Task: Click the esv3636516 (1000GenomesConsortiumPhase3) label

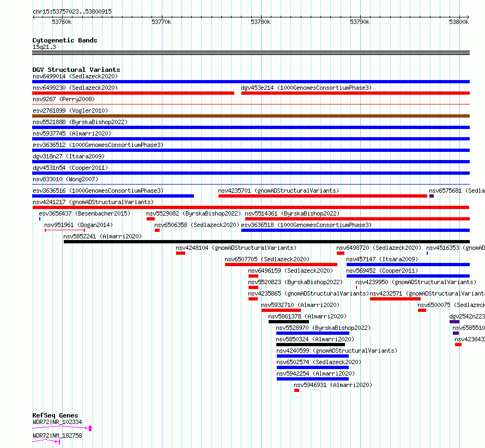Action: tap(98, 191)
